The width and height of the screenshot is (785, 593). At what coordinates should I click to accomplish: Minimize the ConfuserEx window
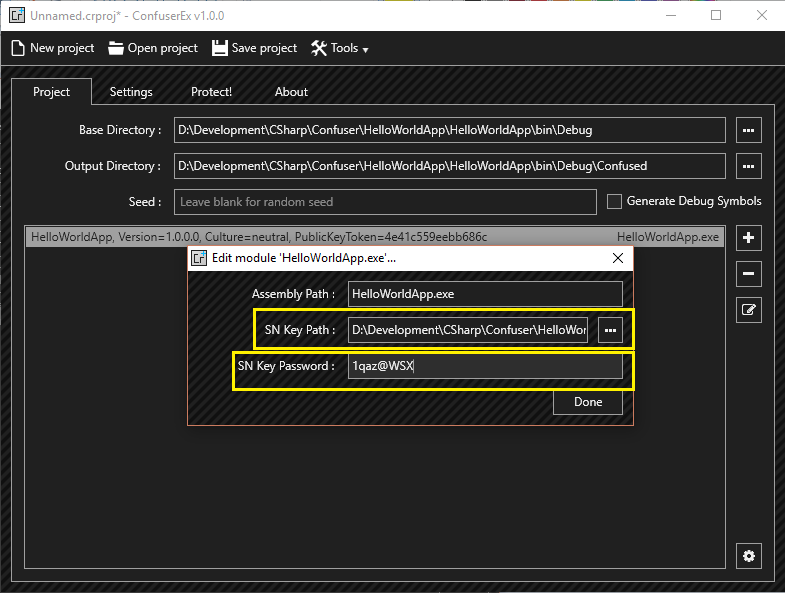tap(671, 16)
